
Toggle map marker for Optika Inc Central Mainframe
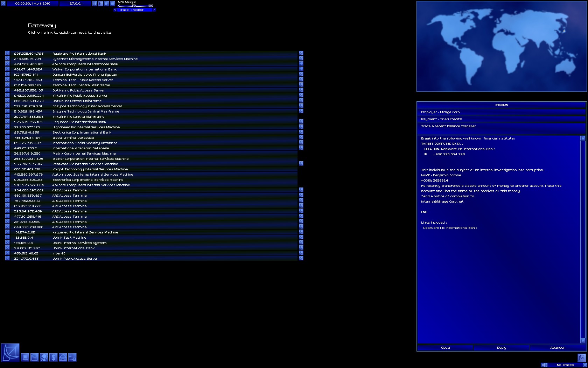(301, 101)
